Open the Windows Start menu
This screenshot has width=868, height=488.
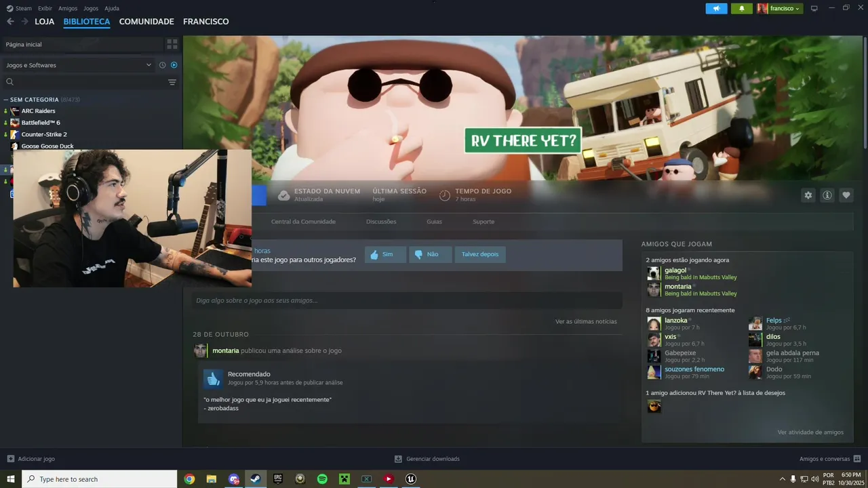(11, 479)
